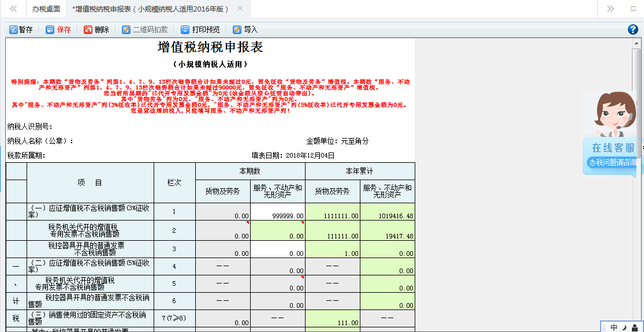Open the blue help question mark icon
The image size is (644, 332).
[633, 29]
